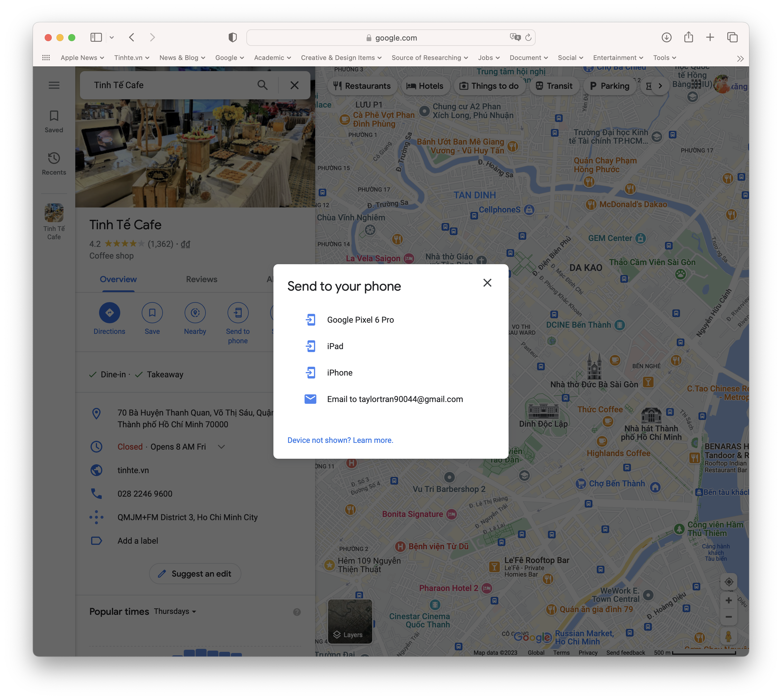Click the Send to phone icon
Image resolution: width=782 pixels, height=700 pixels.
click(238, 313)
